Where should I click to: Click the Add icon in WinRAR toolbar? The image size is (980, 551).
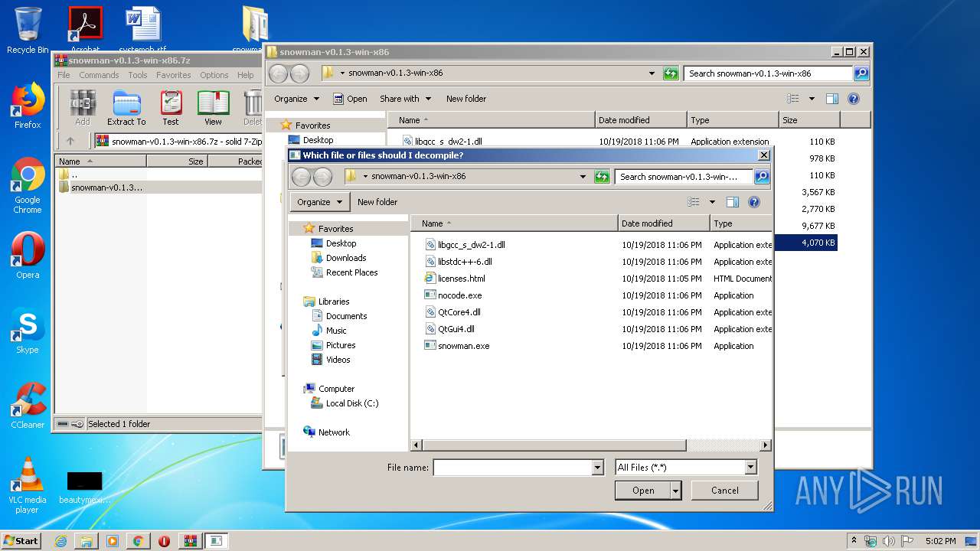point(82,107)
